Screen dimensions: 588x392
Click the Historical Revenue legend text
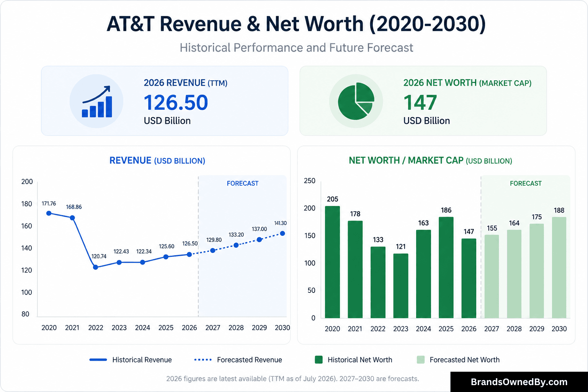pos(142,360)
